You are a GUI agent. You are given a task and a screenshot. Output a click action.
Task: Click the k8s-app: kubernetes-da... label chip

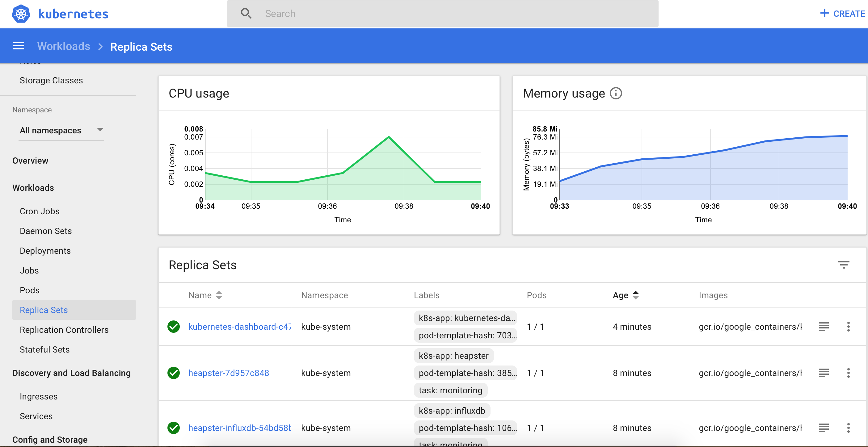pyautogui.click(x=465, y=318)
